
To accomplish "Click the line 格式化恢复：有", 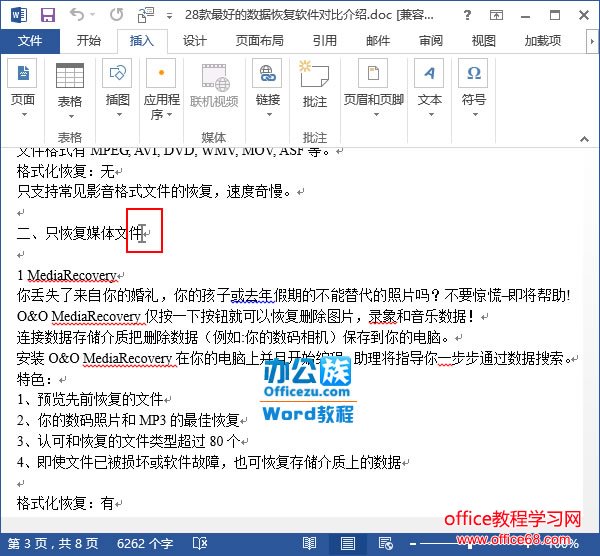I will (65, 503).
